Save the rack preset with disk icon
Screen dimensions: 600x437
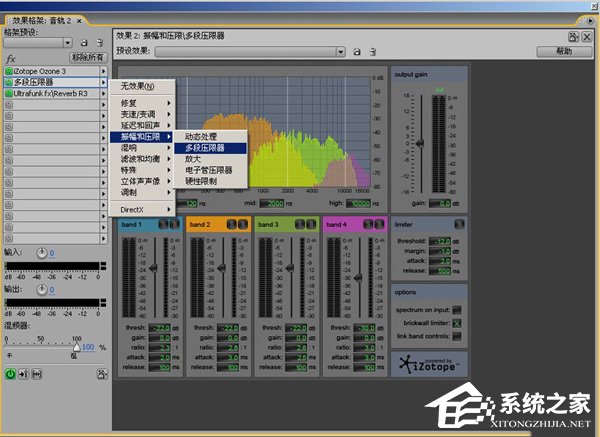point(85,43)
